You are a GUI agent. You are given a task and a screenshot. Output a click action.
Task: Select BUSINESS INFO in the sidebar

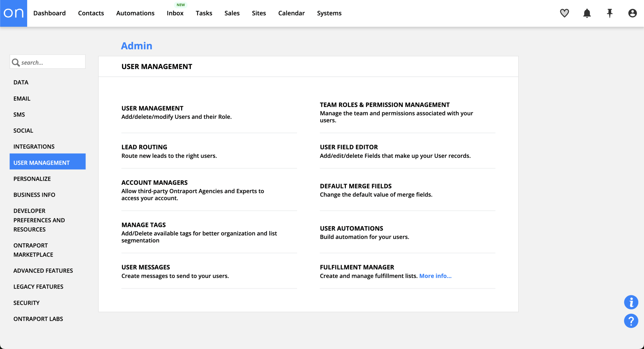coord(34,195)
